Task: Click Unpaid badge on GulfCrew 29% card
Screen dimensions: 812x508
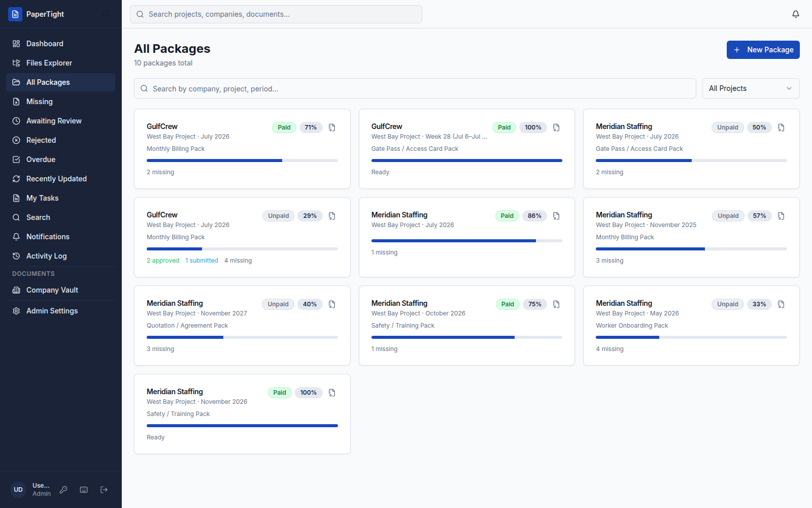Action: (x=278, y=216)
